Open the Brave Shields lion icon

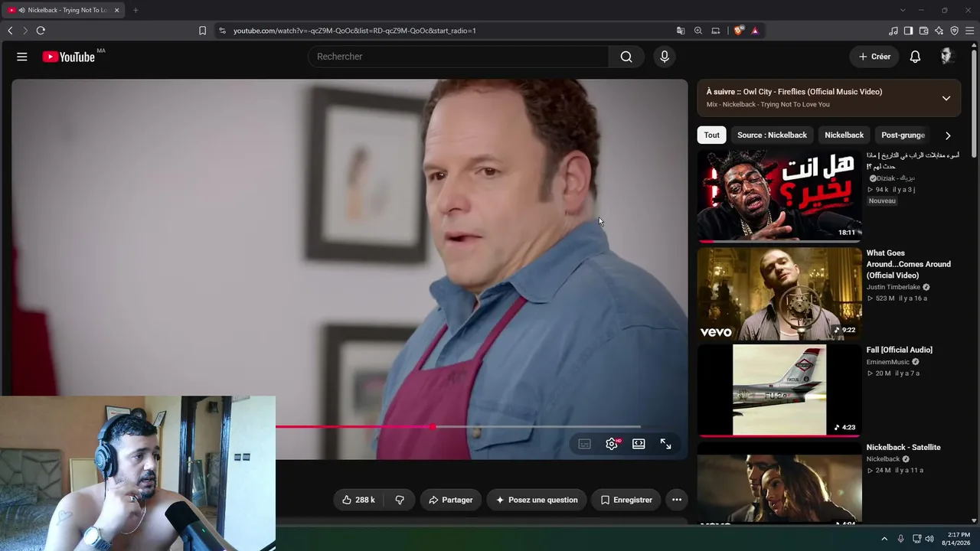click(x=738, y=31)
